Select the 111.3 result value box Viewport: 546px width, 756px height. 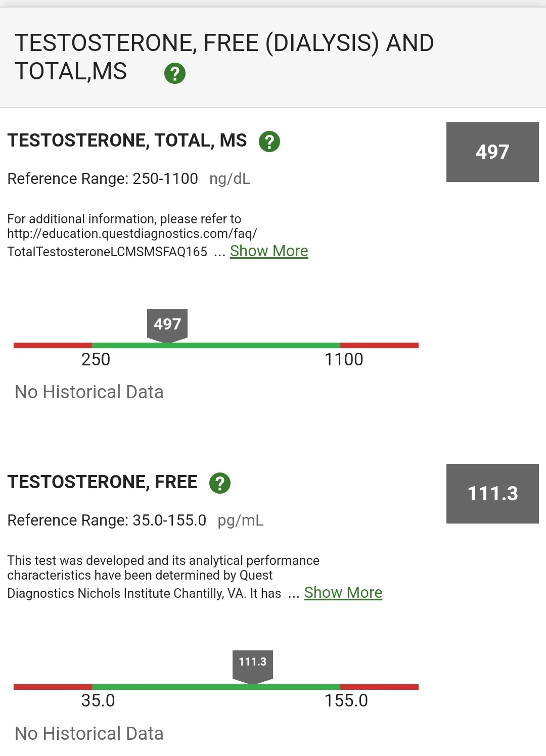[x=492, y=494]
